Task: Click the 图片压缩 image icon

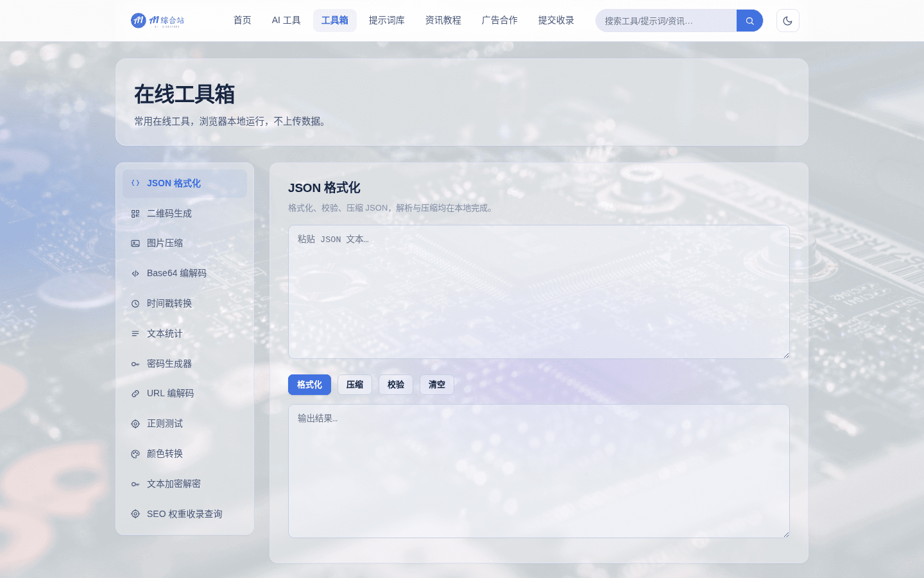Action: click(135, 243)
